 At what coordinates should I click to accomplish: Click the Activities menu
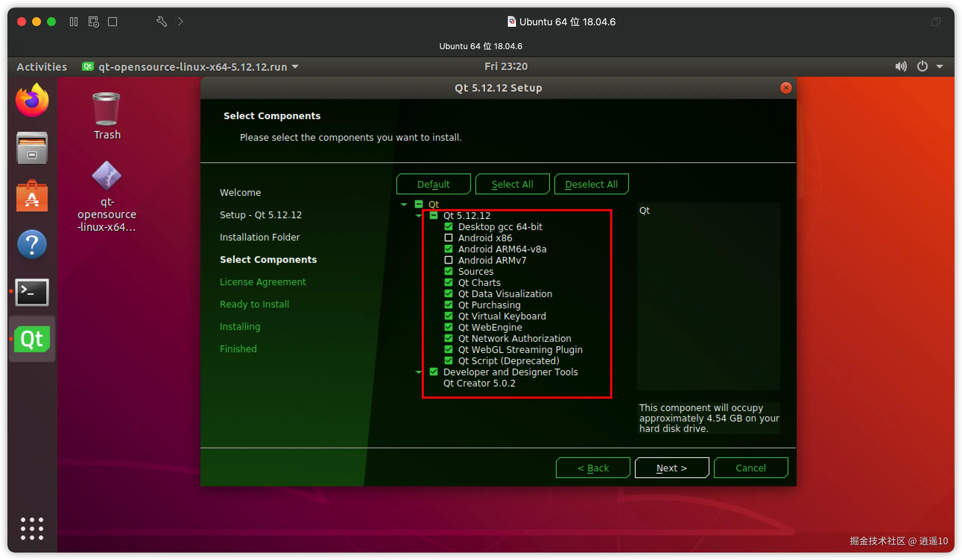click(x=42, y=67)
